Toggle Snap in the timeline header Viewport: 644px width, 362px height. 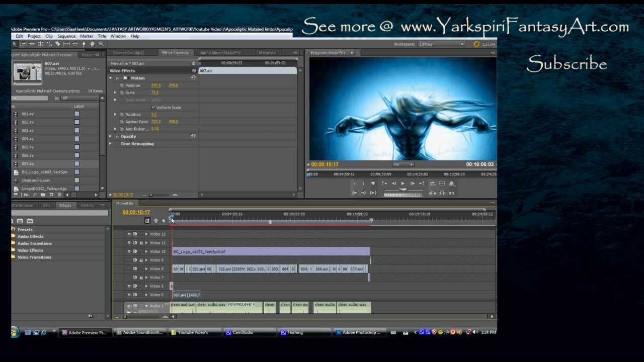click(x=147, y=221)
